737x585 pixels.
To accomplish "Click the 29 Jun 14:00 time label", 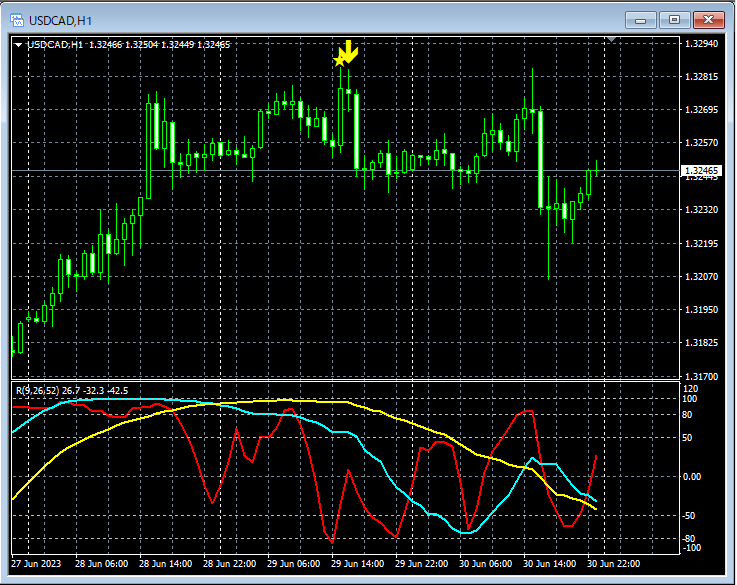I will 357,563.
